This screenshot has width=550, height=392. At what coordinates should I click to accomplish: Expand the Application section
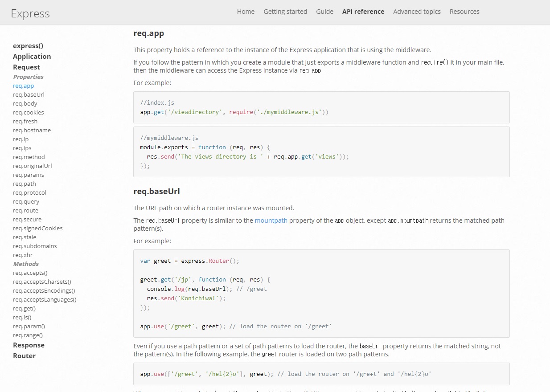[32, 56]
